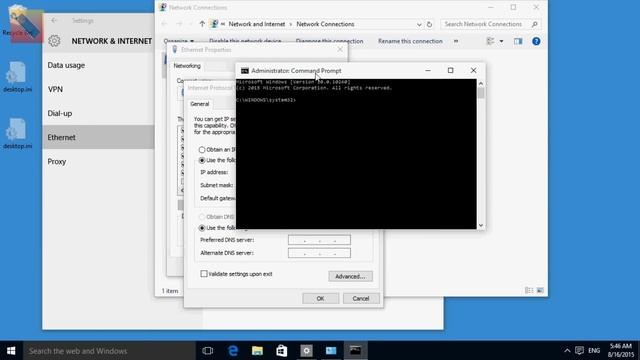Screen dimensions: 640x360
Task: Click the Settings gear icon
Action: click(x=54, y=41)
